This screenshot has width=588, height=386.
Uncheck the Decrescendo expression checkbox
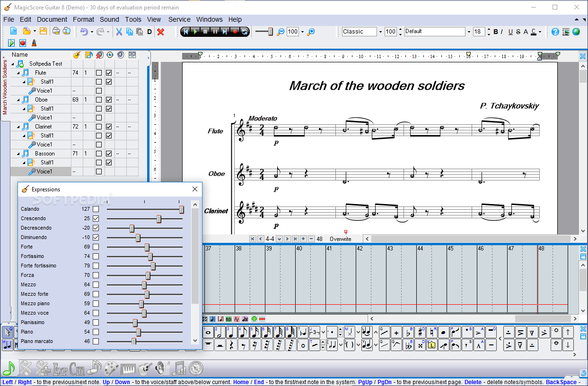tap(96, 228)
